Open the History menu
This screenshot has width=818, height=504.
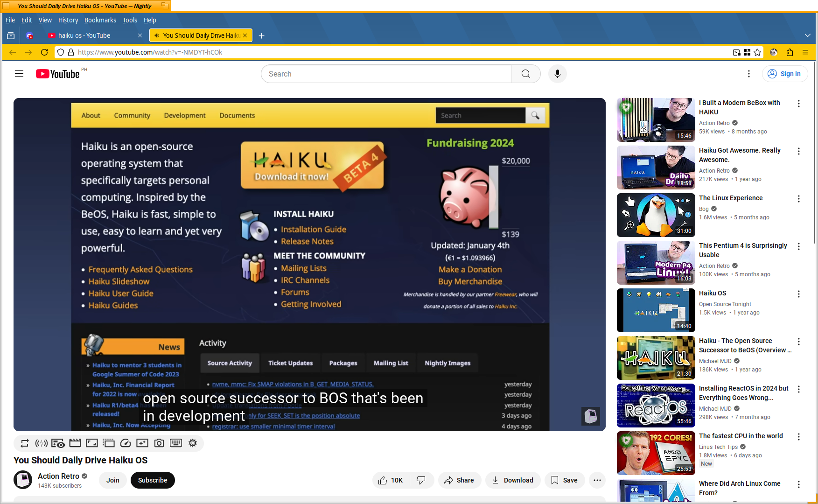[68, 20]
